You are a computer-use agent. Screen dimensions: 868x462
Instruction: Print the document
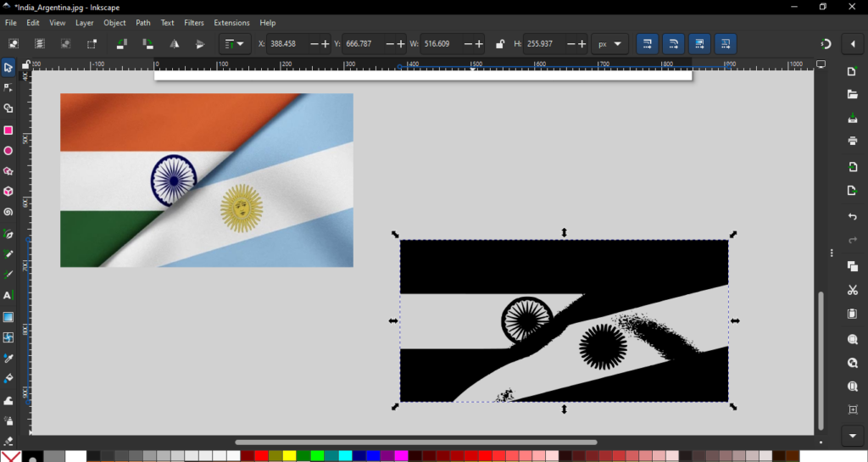coord(853,141)
